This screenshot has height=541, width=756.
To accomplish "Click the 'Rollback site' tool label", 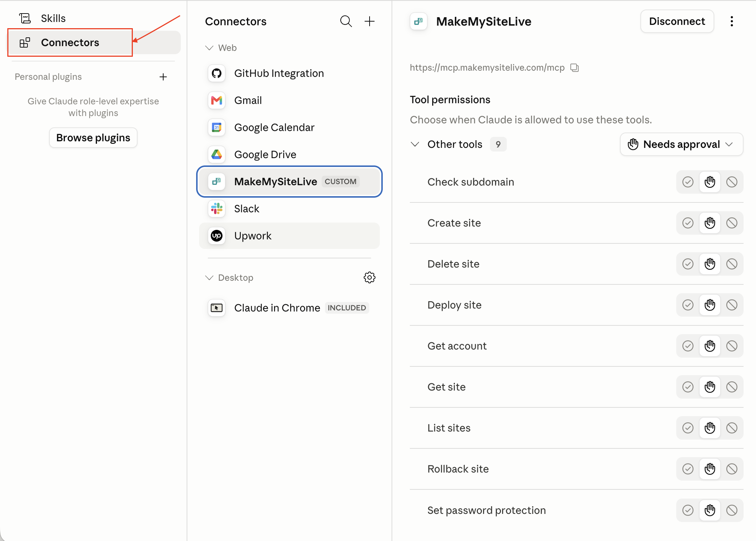I will pos(458,469).
